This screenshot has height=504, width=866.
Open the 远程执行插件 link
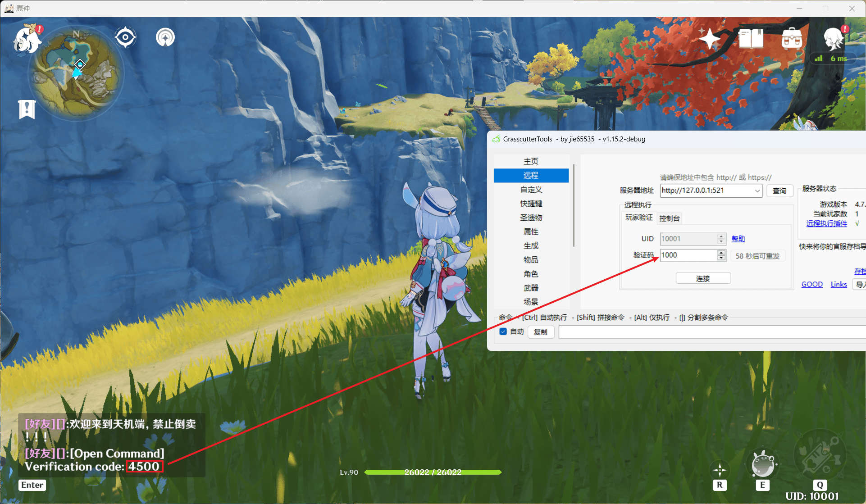826,223
